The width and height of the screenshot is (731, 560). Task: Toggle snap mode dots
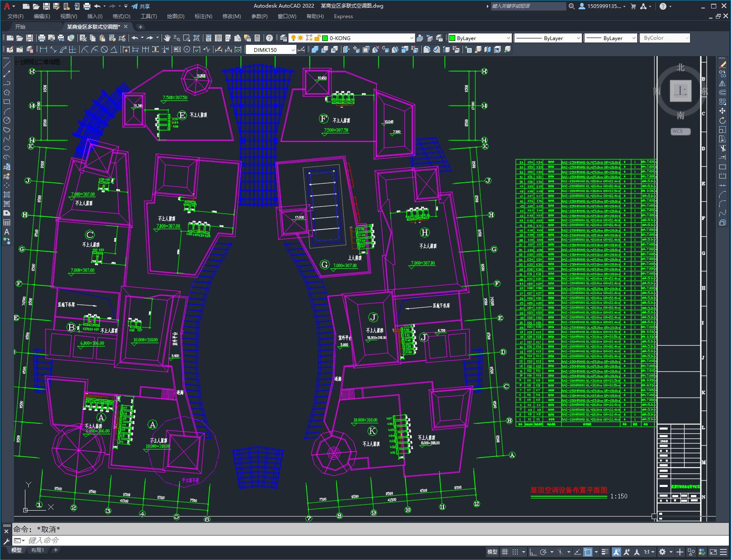[x=515, y=552]
